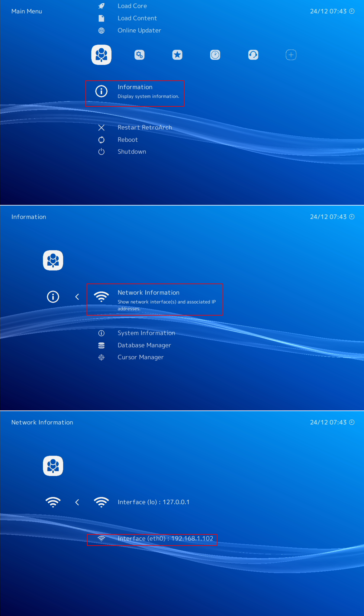364x616 pixels.
Task: Click the rocket icon beside Load Core
Action: click(x=101, y=6)
